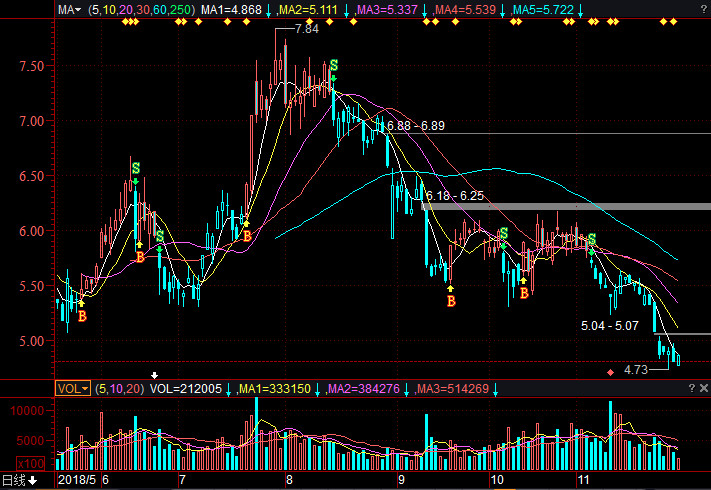Expand the 日线 period selector

pyautogui.click(x=19, y=481)
